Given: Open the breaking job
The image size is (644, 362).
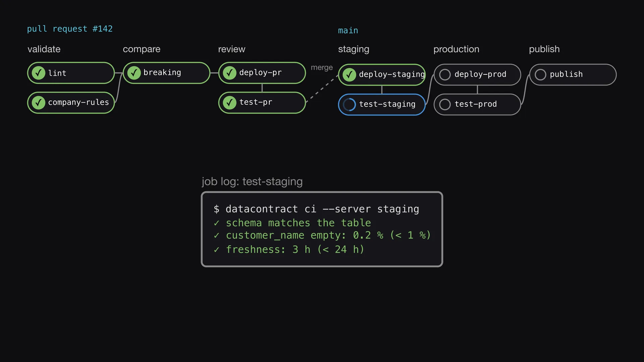Looking at the screenshot, I should 167,73.
